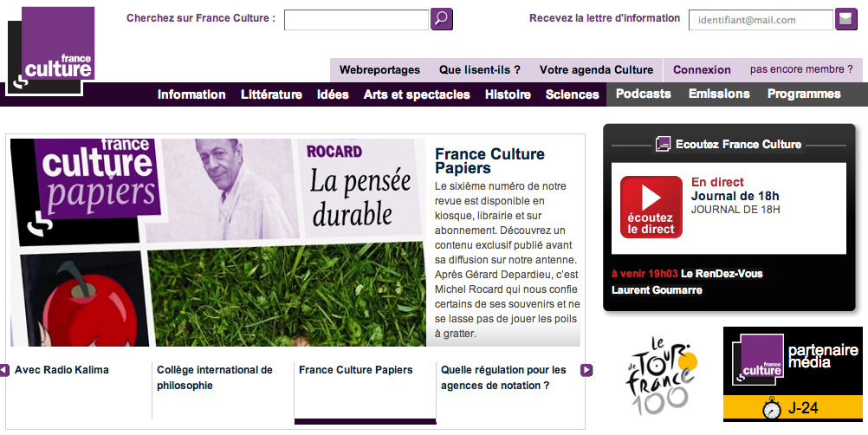Image resolution: width=868 pixels, height=435 pixels.
Task: Open the Information section
Action: (x=191, y=94)
